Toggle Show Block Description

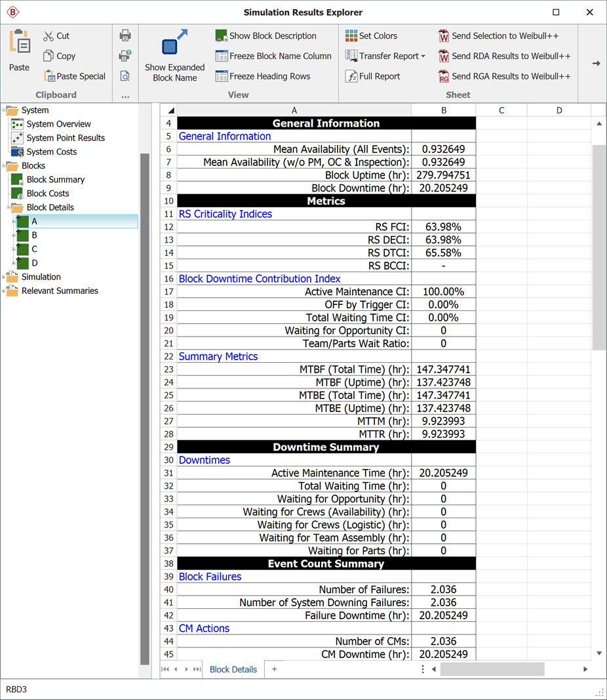266,36
